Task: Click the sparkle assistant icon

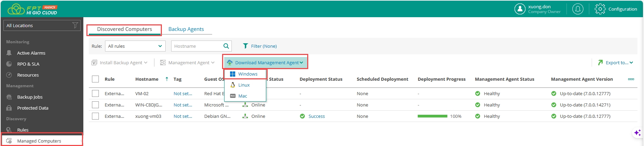Action: click(x=637, y=133)
